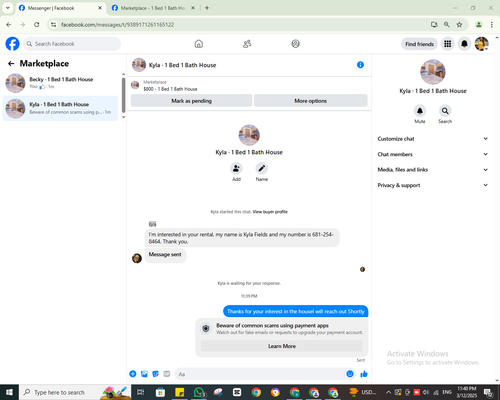The width and height of the screenshot is (500, 400).
Task: Click Mark as pending button
Action: pos(191,101)
